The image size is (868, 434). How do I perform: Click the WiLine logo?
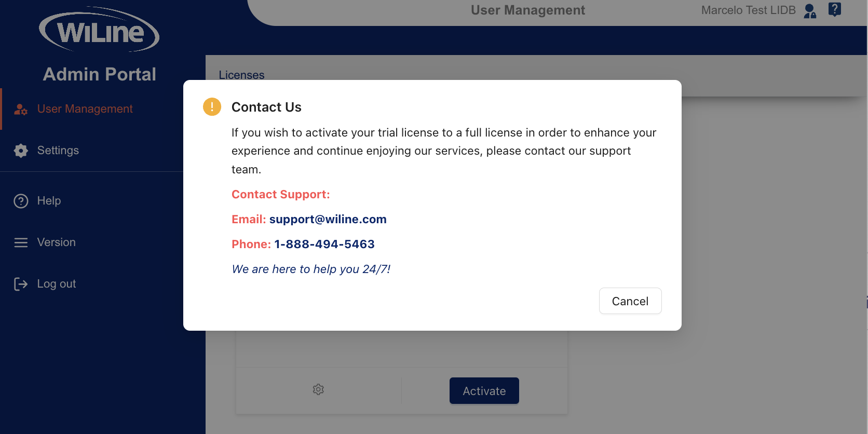(x=99, y=31)
